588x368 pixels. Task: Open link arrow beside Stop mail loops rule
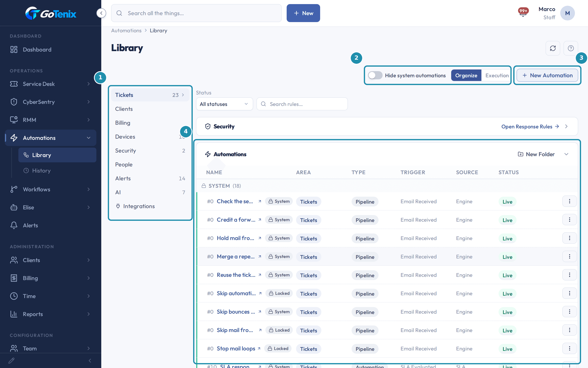click(x=259, y=349)
